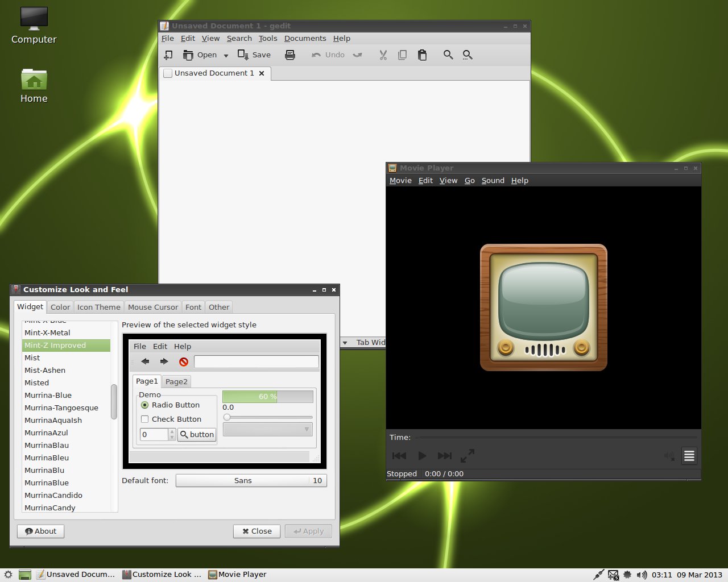The width and height of the screenshot is (728, 582).
Task: Click the Undo icon in gedit
Action: pos(327,55)
